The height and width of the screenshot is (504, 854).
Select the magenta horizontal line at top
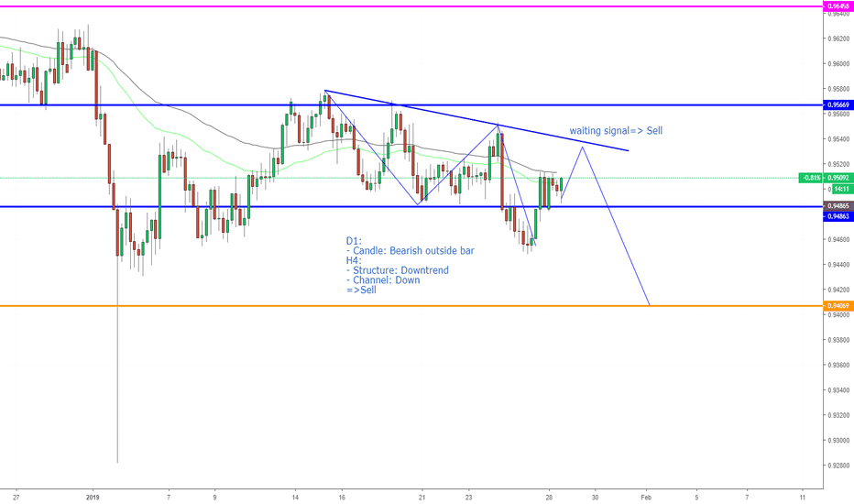click(411, 6)
